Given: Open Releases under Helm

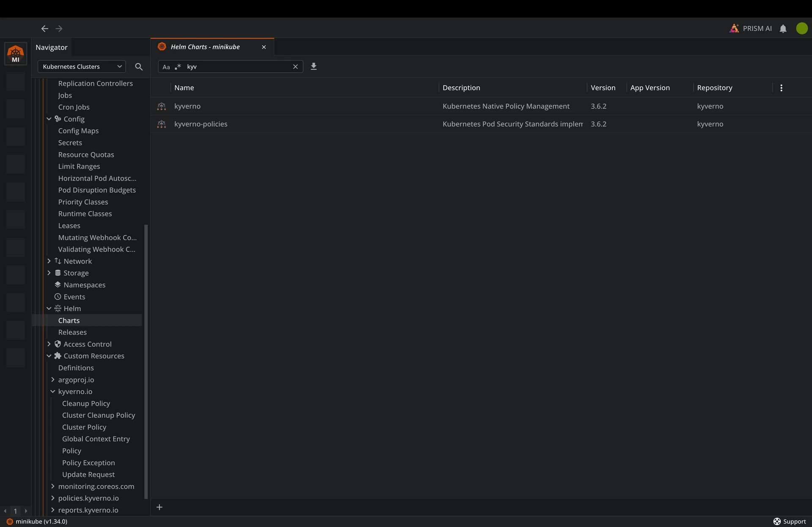Looking at the screenshot, I should pos(72,333).
